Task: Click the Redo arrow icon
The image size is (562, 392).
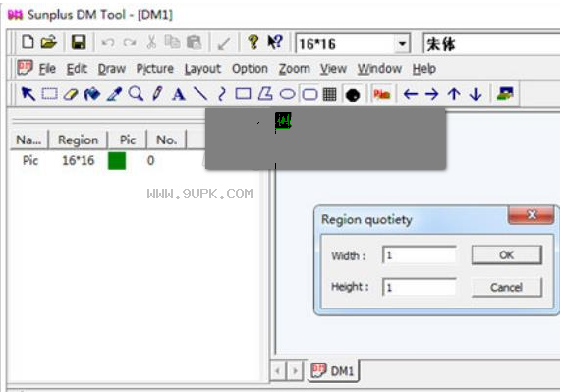Action: (x=130, y=43)
